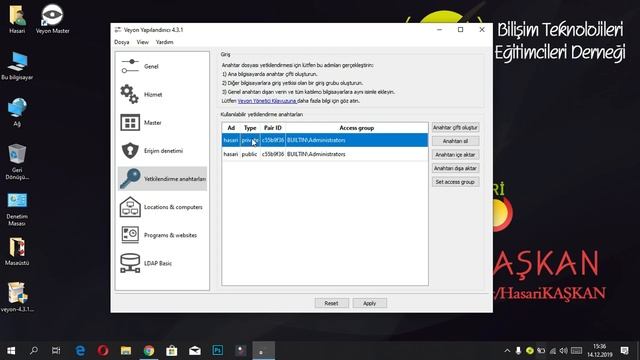The height and width of the screenshot is (360, 640).
Task: Select the hasari private key row
Action: click(x=325, y=140)
